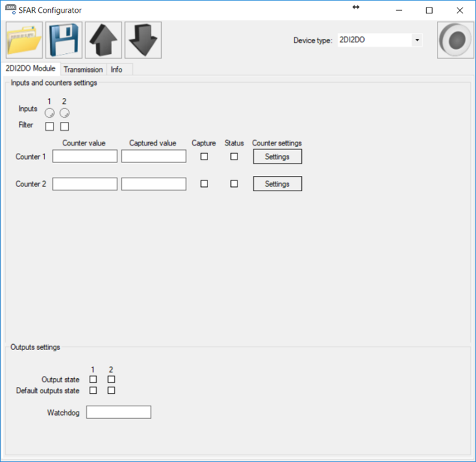The width and height of the screenshot is (476, 462).
Task: Click the Watchdog input field
Action: tap(118, 413)
